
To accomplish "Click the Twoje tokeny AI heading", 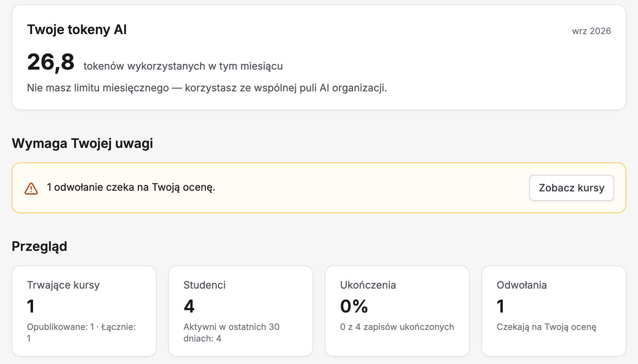I will coord(77,30).
